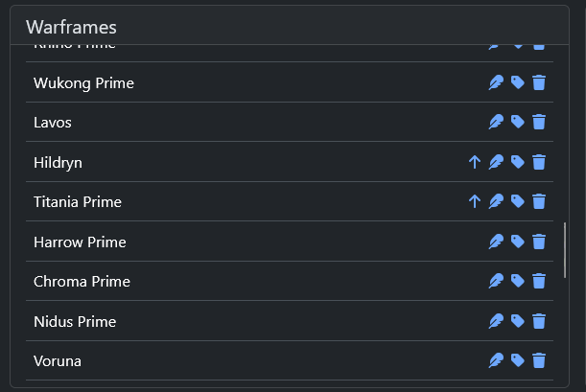Click the feather icon for Harrow Prime

(496, 242)
